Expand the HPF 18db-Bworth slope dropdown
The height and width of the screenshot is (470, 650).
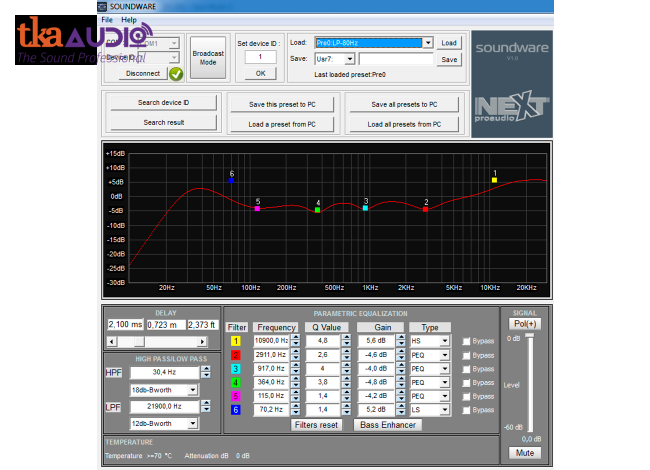pos(192,389)
